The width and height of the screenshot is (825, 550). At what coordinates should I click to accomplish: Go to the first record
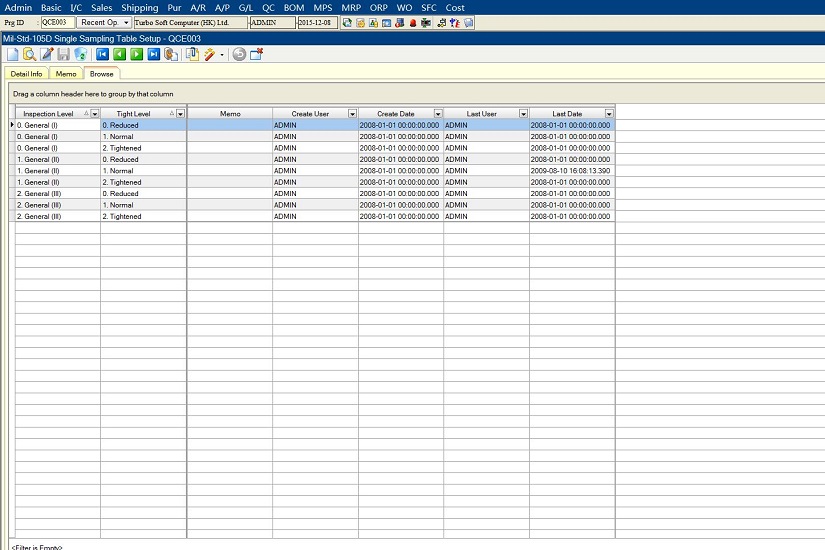pyautogui.click(x=103, y=54)
